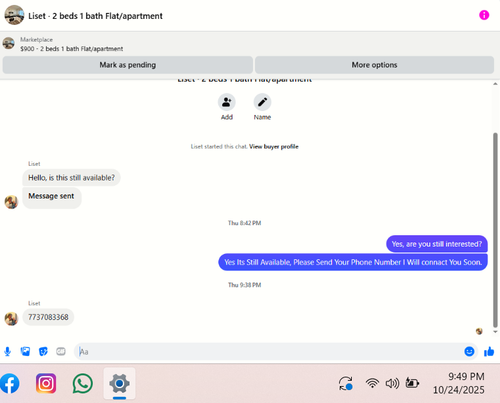Send a thumbs up like
Screen dimensions: 500x403
[489, 351]
